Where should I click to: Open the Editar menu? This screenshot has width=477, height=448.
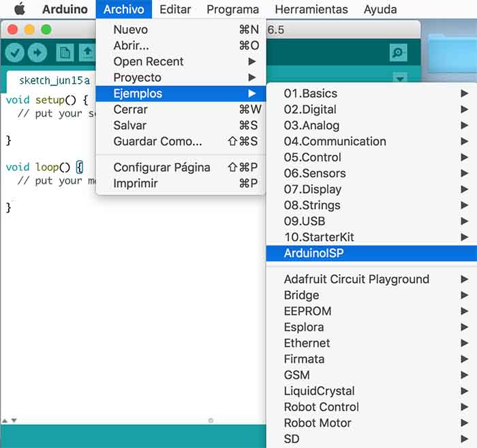(175, 9)
